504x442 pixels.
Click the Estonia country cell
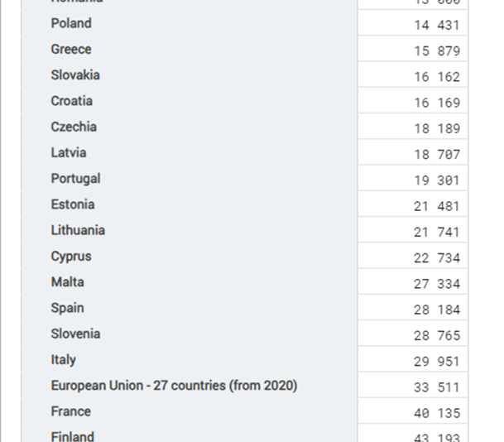click(73, 204)
